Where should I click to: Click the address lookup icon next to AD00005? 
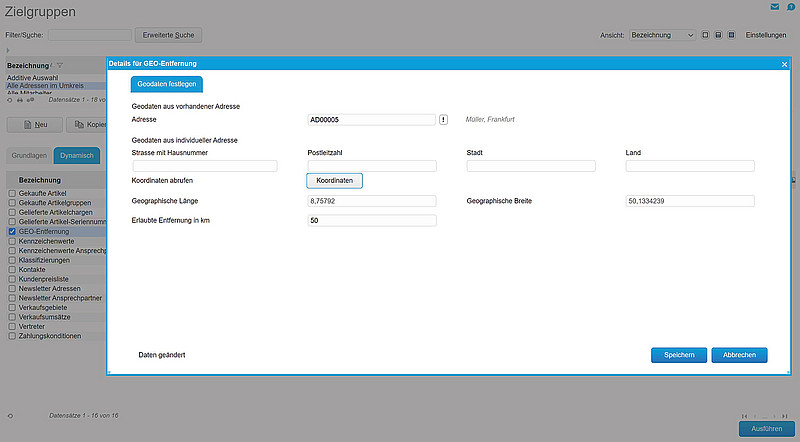pos(443,120)
